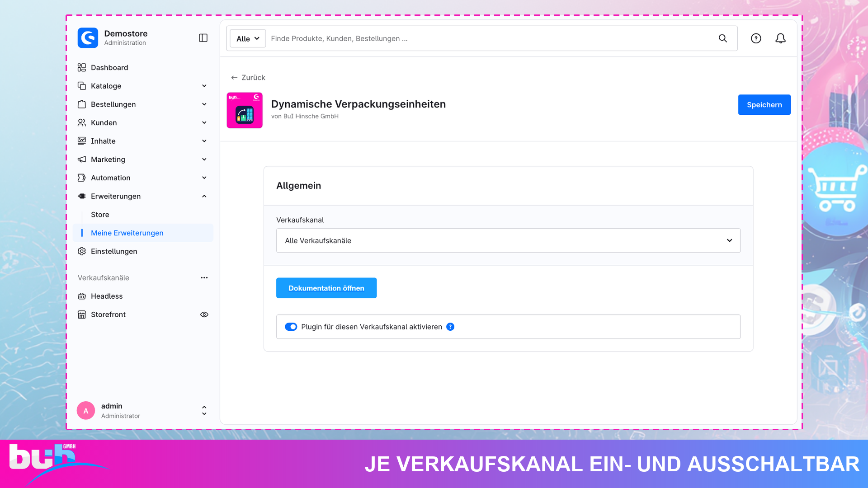This screenshot has height=488, width=868.
Task: Open Einstellungen in the sidebar
Action: 114,251
